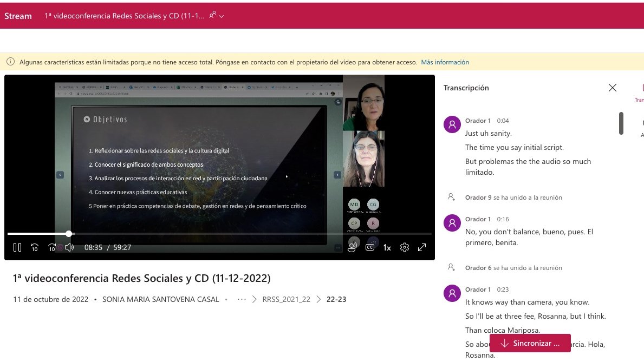
Task: Click the author name SONIA MARIA SANTOVENA CASAL
Action: (x=160, y=299)
